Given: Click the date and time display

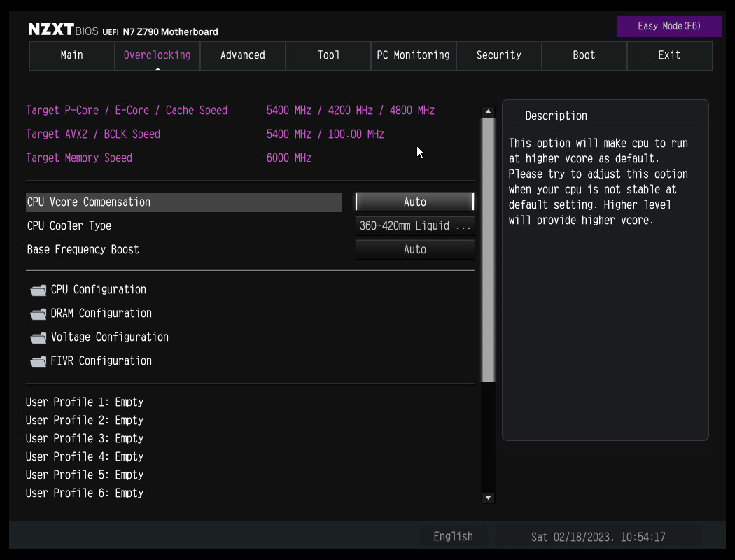Looking at the screenshot, I should 598,538.
